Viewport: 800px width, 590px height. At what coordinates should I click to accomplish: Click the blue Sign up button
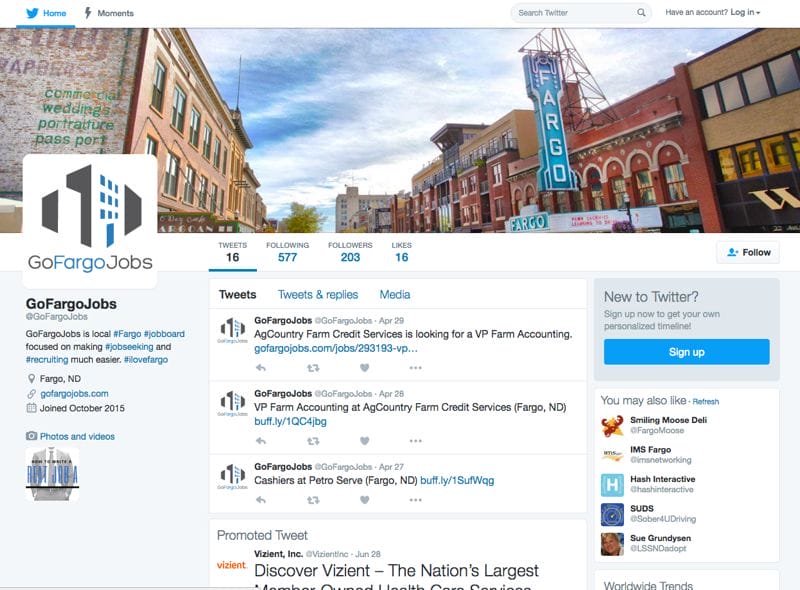click(x=686, y=352)
